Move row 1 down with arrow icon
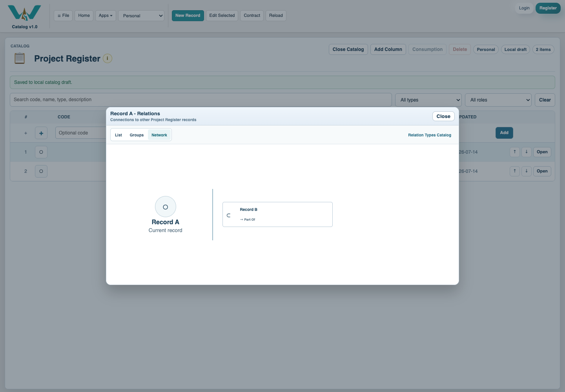 pyautogui.click(x=527, y=152)
